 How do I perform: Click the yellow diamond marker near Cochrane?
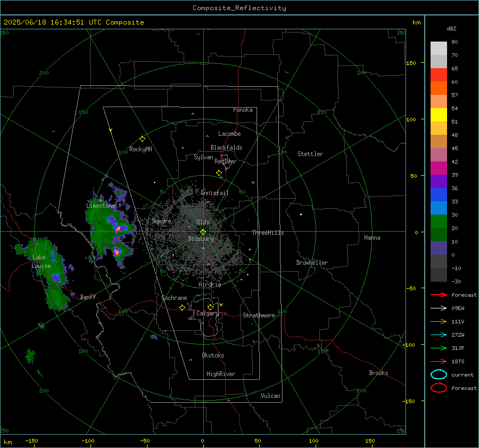[182, 308]
